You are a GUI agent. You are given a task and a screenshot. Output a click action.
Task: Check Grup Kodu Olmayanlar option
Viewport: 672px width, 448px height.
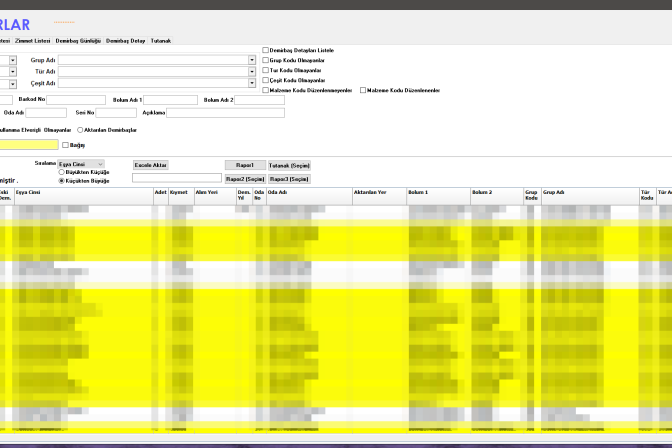click(266, 60)
